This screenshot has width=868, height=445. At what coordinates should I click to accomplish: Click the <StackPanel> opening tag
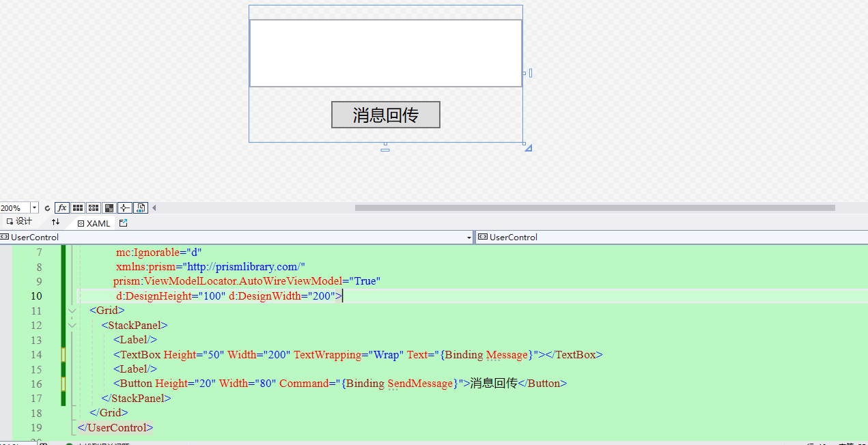135,326
